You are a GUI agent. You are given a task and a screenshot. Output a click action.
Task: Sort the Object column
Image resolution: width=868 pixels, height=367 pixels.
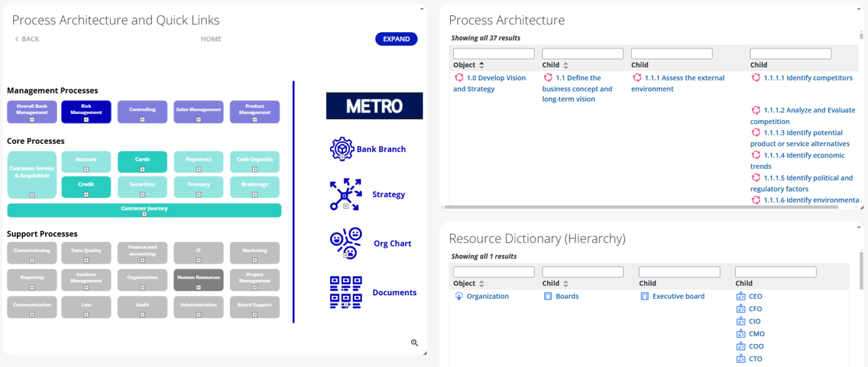481,65
